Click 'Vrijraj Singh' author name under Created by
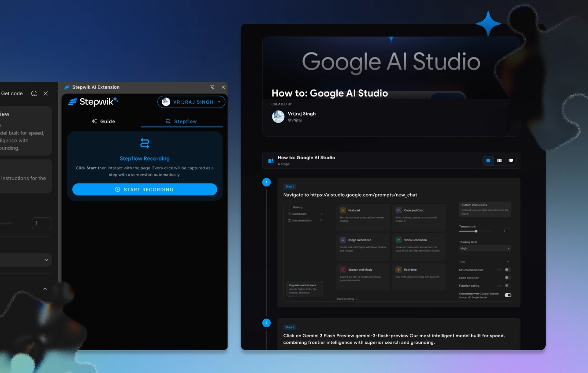The image size is (588, 373). coord(301,113)
